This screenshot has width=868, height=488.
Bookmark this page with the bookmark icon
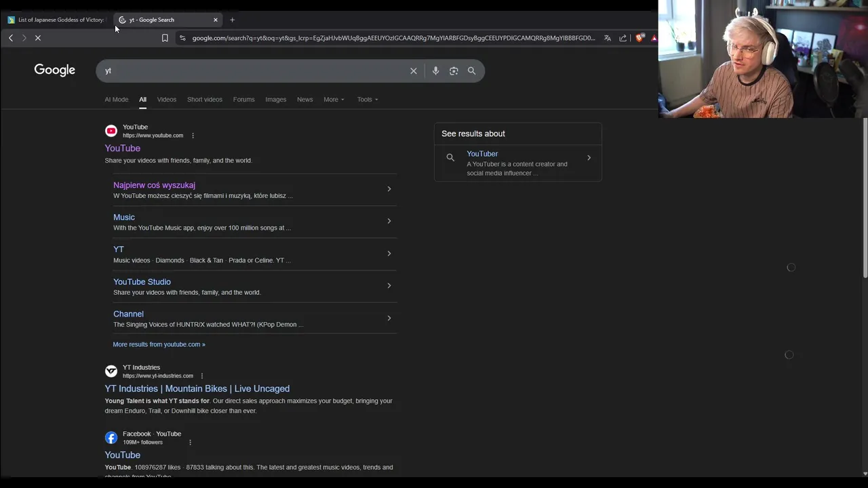[x=165, y=38]
